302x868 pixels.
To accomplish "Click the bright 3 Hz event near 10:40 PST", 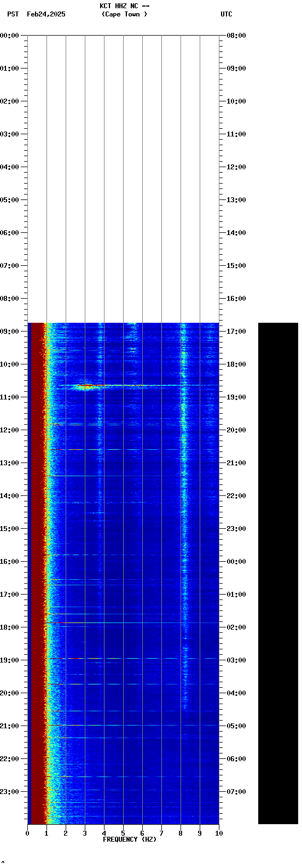I will 86,387.
